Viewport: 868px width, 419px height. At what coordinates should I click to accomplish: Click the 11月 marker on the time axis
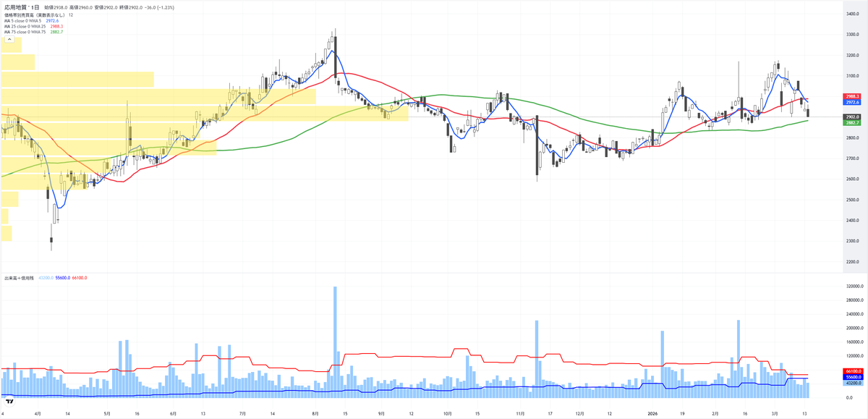[x=520, y=414]
